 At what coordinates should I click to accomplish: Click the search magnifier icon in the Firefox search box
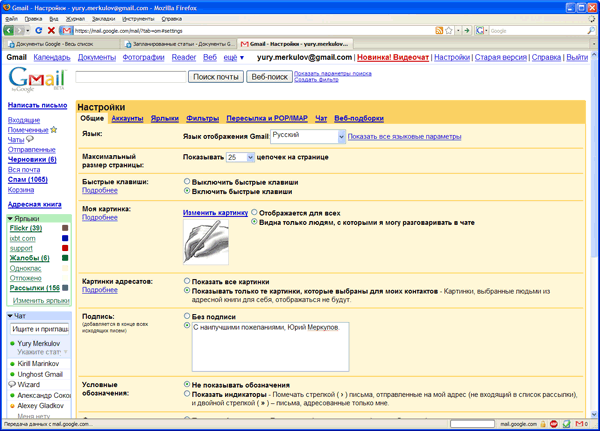pos(591,31)
